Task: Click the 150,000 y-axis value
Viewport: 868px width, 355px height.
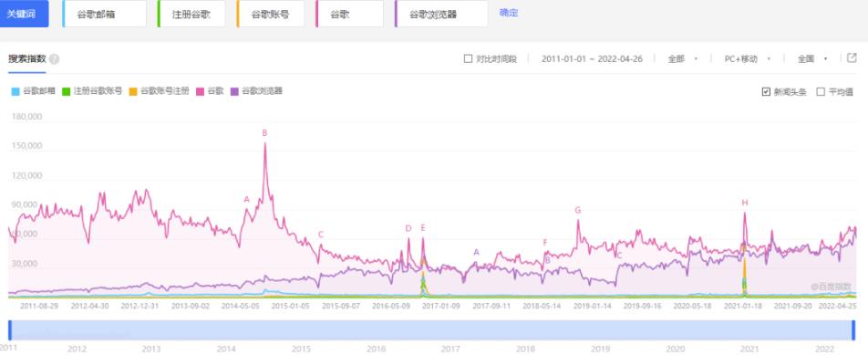Action: [x=26, y=146]
